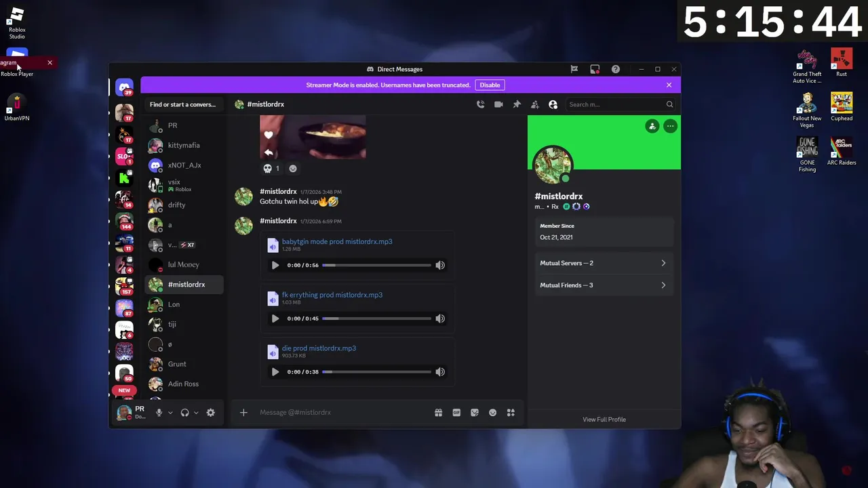Open #mistlordrx profile avatar in side panel
Screen dimensions: 868x488
(x=553, y=164)
